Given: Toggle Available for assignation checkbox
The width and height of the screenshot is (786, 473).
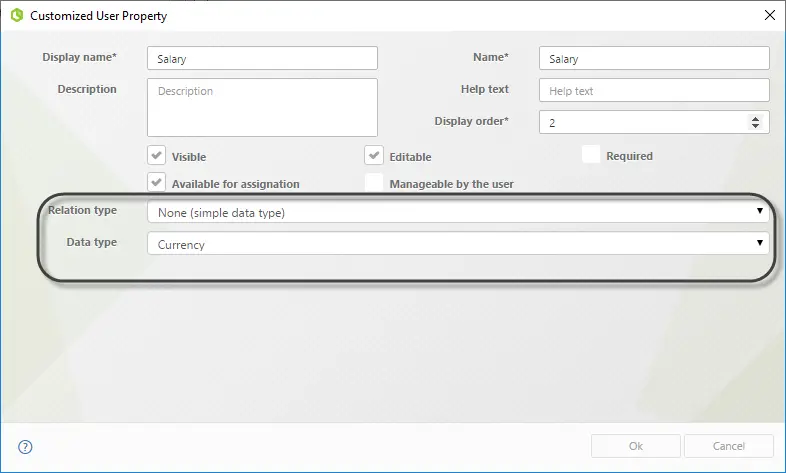Looking at the screenshot, I should tap(156, 182).
